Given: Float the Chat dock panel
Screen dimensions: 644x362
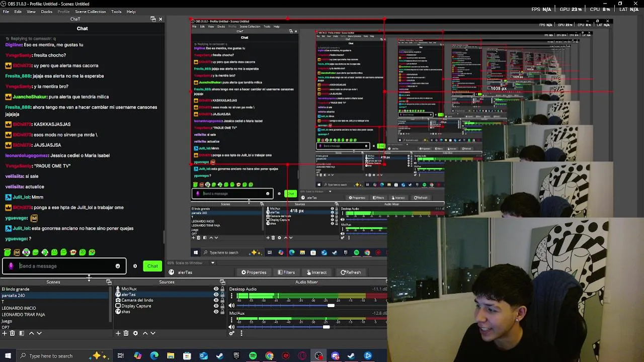Looking at the screenshot, I should point(153,19).
